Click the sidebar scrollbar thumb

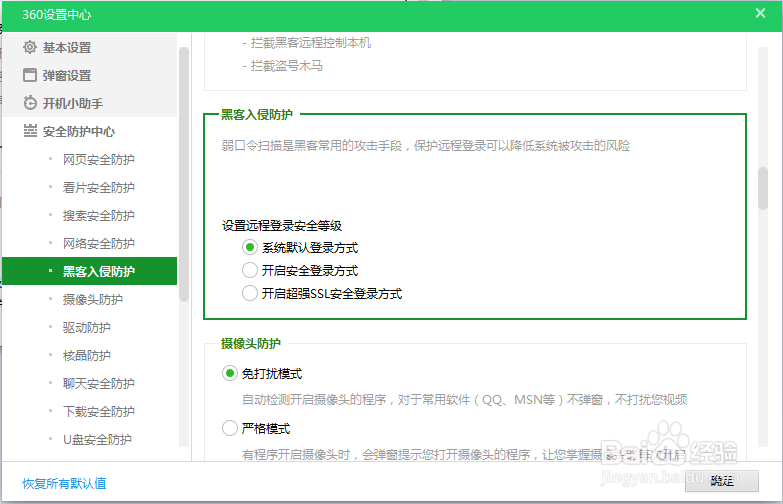(184, 174)
